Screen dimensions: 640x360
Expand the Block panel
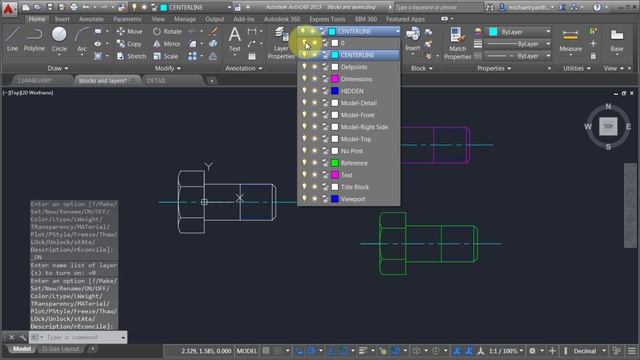(x=421, y=68)
